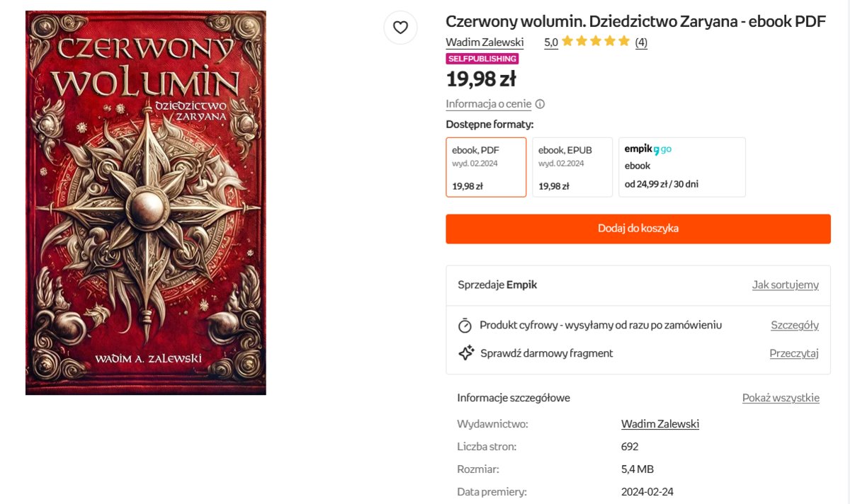Open the Informacja o cenie link
Screen dimensions: 850x504
488,104
